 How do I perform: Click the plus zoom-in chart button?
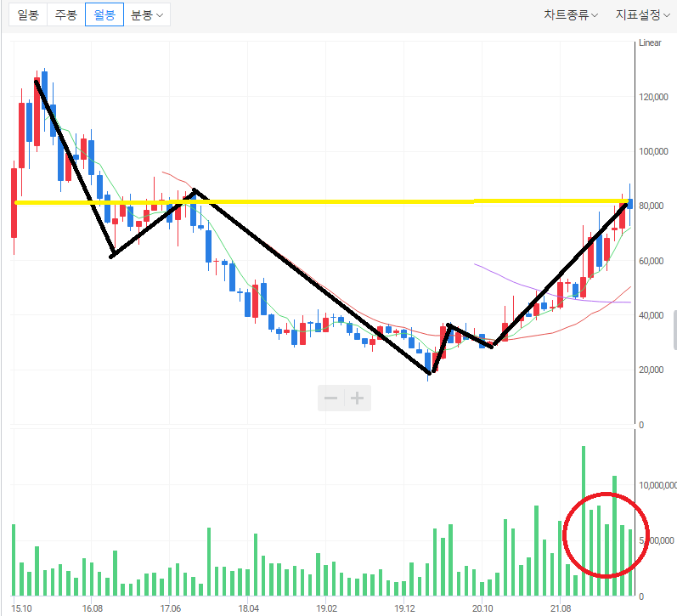[357, 398]
